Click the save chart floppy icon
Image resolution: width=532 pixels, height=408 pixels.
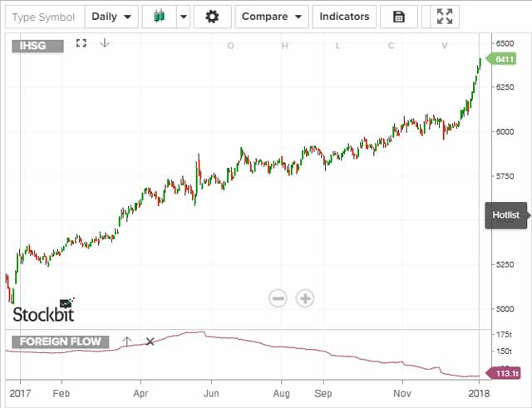pyautogui.click(x=399, y=17)
